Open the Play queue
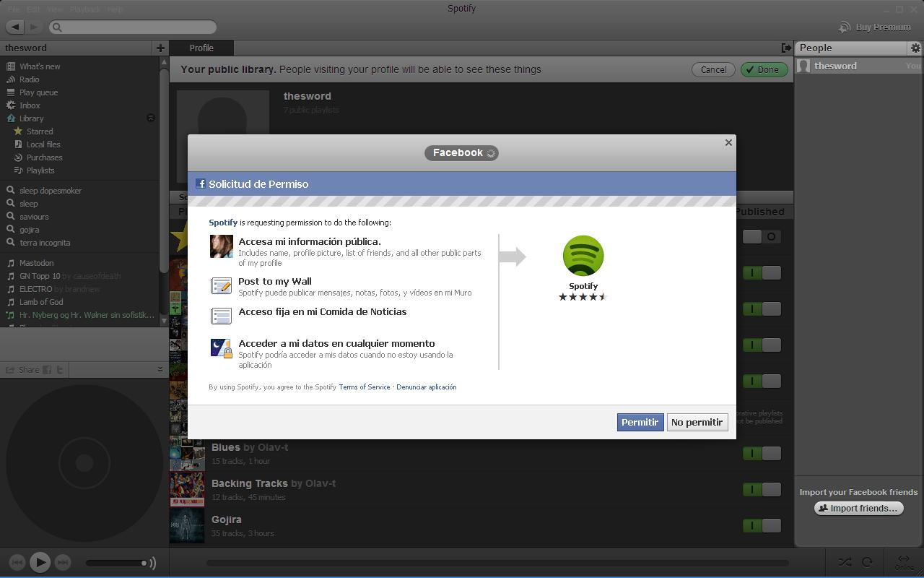This screenshot has height=578, width=924. [38, 92]
